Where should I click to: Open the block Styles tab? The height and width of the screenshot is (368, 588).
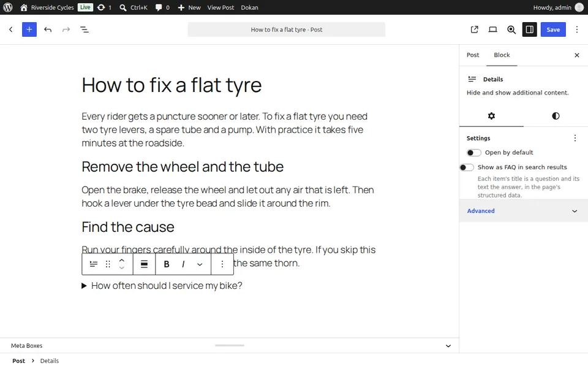click(x=556, y=116)
